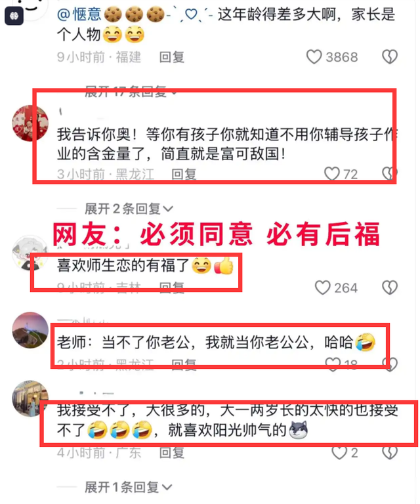Reply to the Fujian comment via 回复
This screenshot has width=420, height=504.
click(x=172, y=57)
